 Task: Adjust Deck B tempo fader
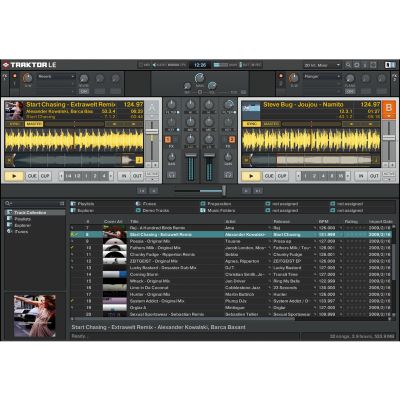(x=389, y=138)
